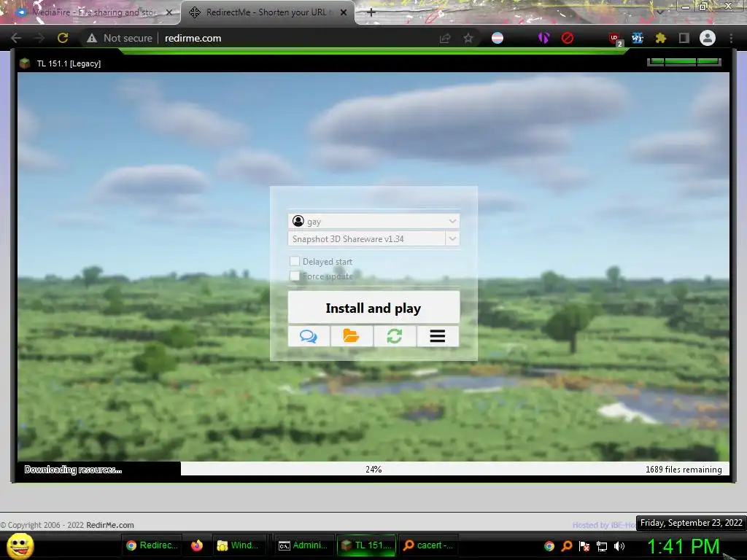Open the extensions puzzle piece menu
Viewport: 747px width, 560px height.
pyautogui.click(x=661, y=38)
